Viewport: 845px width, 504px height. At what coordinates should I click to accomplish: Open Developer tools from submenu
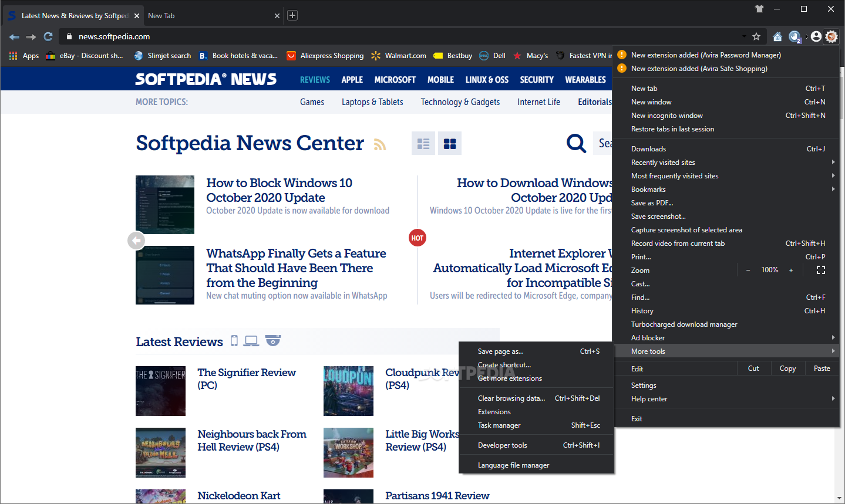(x=537, y=445)
